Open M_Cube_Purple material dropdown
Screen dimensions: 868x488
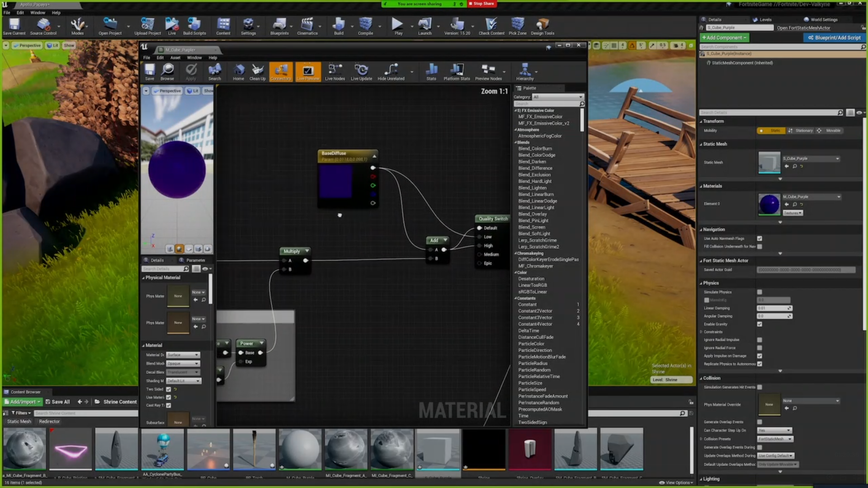812,197
